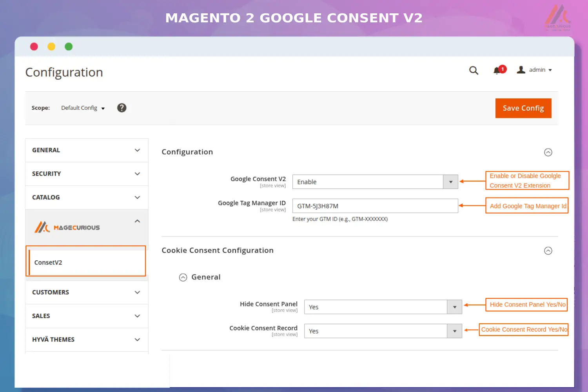Select ConsetV2 in the sidebar
Image resolution: width=588 pixels, height=392 pixels.
[x=48, y=262]
